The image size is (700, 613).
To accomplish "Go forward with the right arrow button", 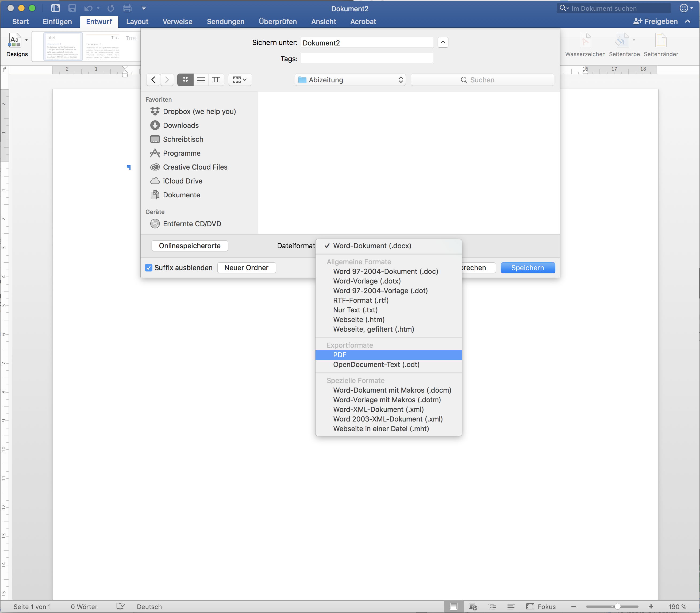I will pos(167,80).
